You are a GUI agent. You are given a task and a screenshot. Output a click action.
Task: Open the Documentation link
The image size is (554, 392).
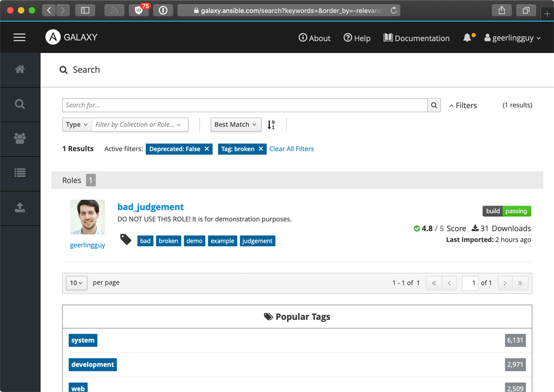(x=416, y=38)
